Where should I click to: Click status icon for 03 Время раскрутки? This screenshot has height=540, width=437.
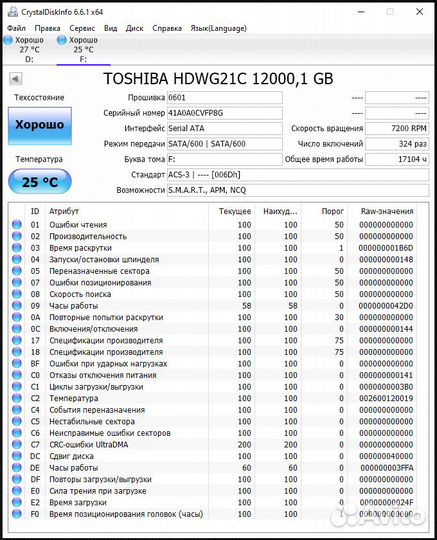click(x=17, y=248)
